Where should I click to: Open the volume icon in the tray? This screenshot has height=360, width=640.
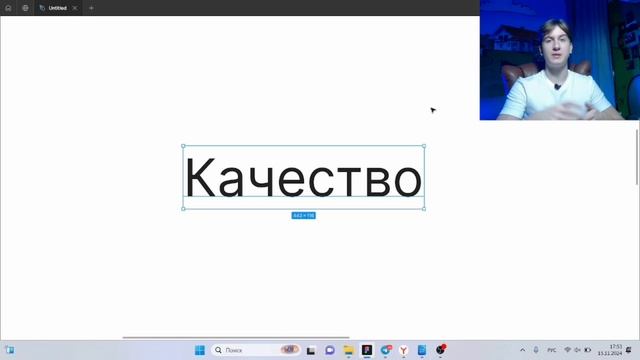[x=578, y=350]
